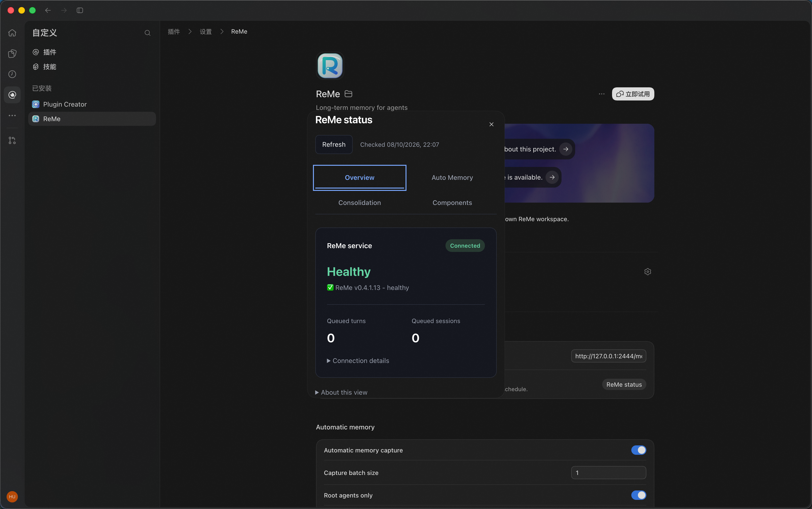
Task: Click 'ReMe v0.4.1.13 - healthy' text
Action: coord(372,288)
